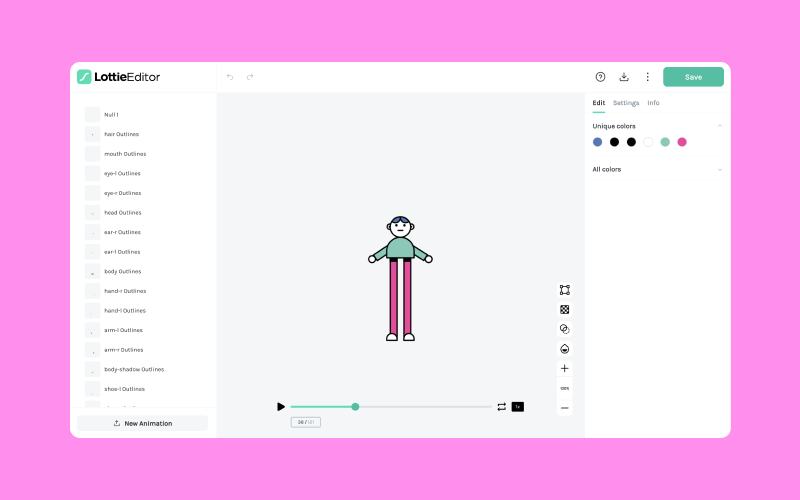Image resolution: width=800 pixels, height=500 pixels.
Task: Click the hair Outlines layer thumbnail
Action: point(92,134)
